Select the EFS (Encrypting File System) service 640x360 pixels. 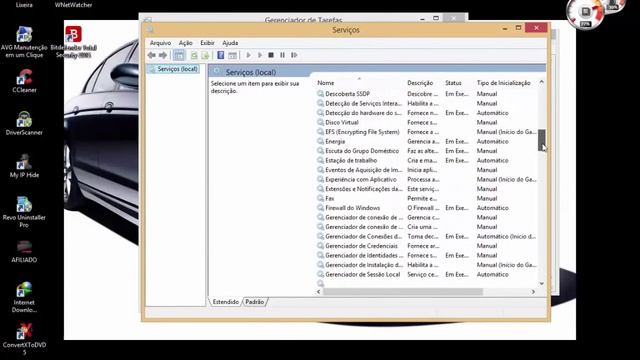pyautogui.click(x=427, y=132)
